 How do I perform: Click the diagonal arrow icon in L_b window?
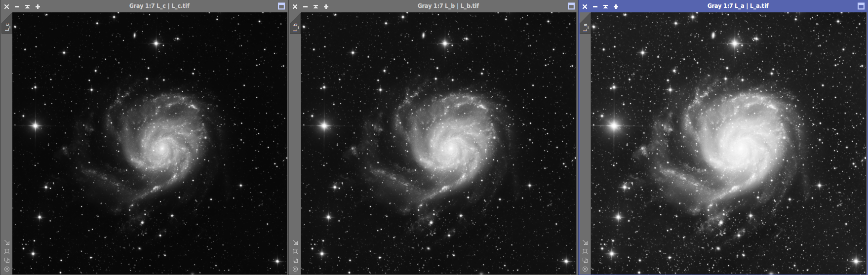[x=295, y=242]
